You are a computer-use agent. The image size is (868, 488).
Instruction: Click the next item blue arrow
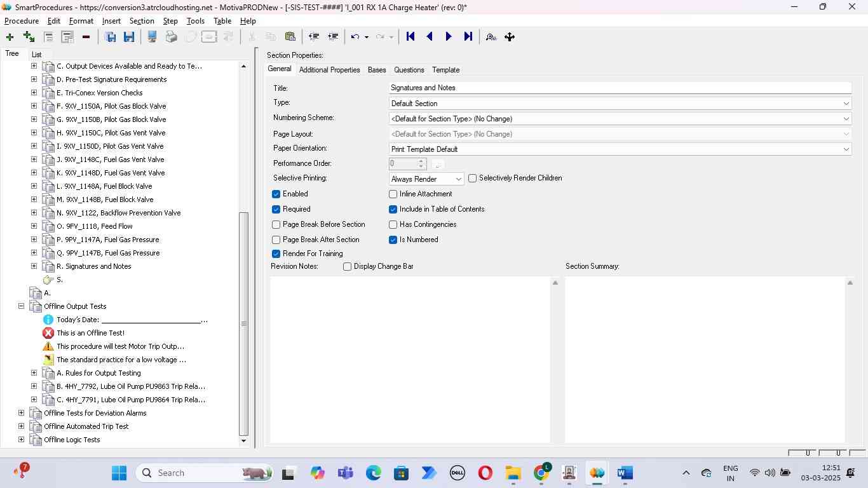(x=449, y=37)
